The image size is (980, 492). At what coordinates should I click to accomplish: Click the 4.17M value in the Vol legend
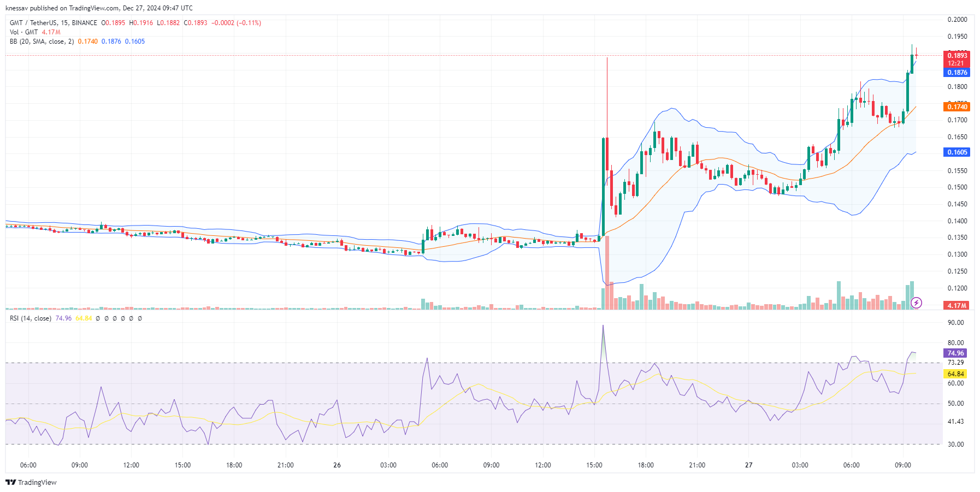[51, 32]
